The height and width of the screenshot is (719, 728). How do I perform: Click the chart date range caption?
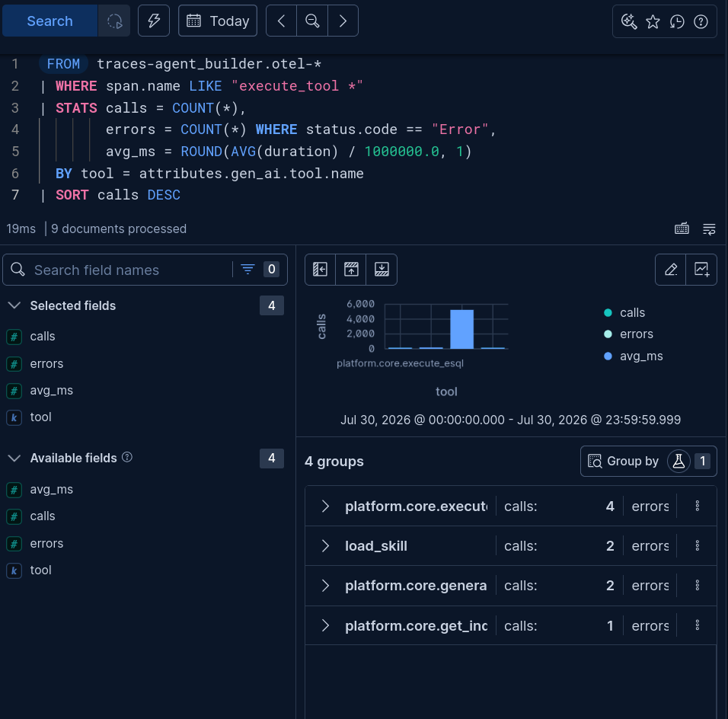tap(510, 420)
